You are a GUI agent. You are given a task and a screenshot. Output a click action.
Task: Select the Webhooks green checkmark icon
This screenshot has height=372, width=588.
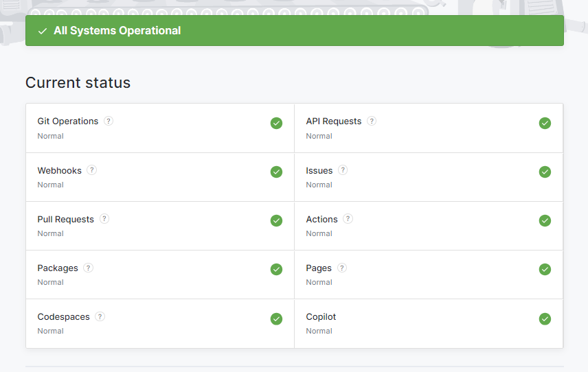click(x=276, y=172)
